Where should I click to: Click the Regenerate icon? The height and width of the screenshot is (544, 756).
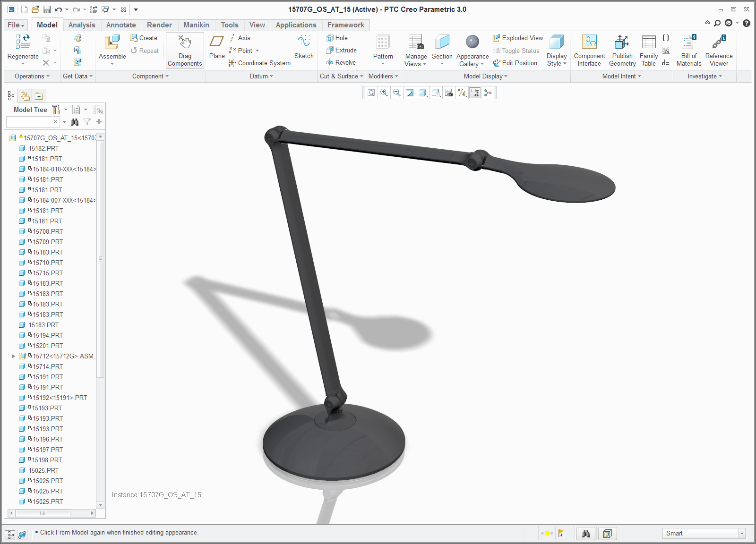(23, 42)
